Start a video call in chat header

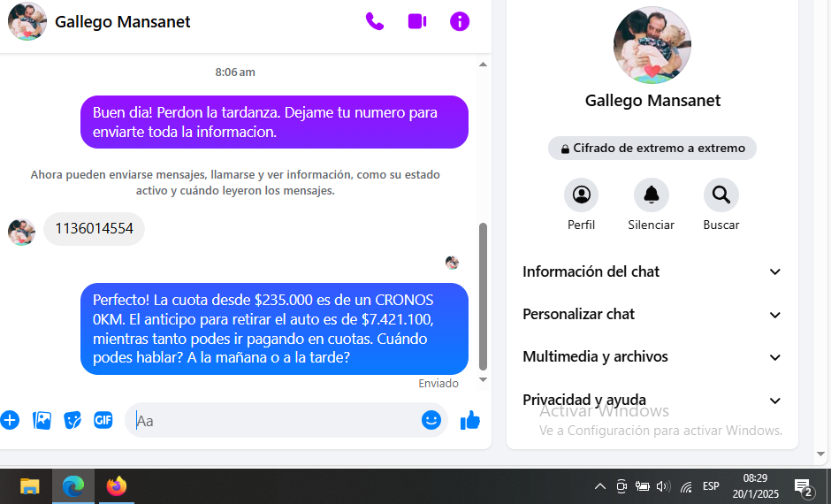click(x=417, y=21)
